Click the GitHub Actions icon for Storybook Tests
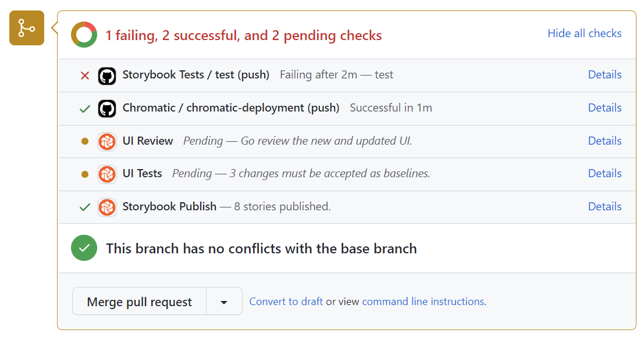Viewport: 644px width, 337px height. click(107, 75)
